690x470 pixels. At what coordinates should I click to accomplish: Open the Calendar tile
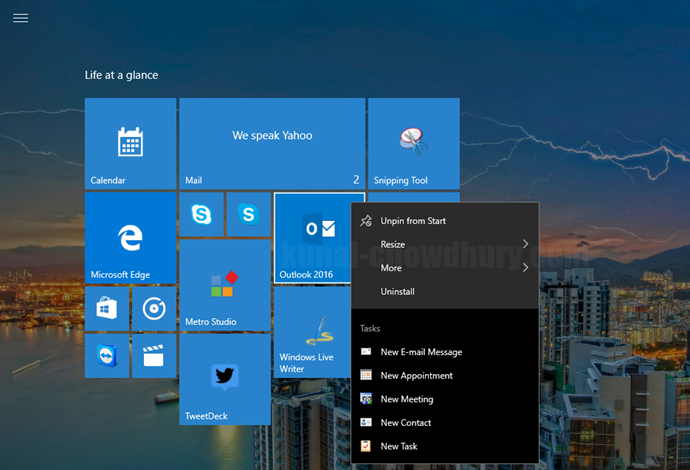point(130,143)
